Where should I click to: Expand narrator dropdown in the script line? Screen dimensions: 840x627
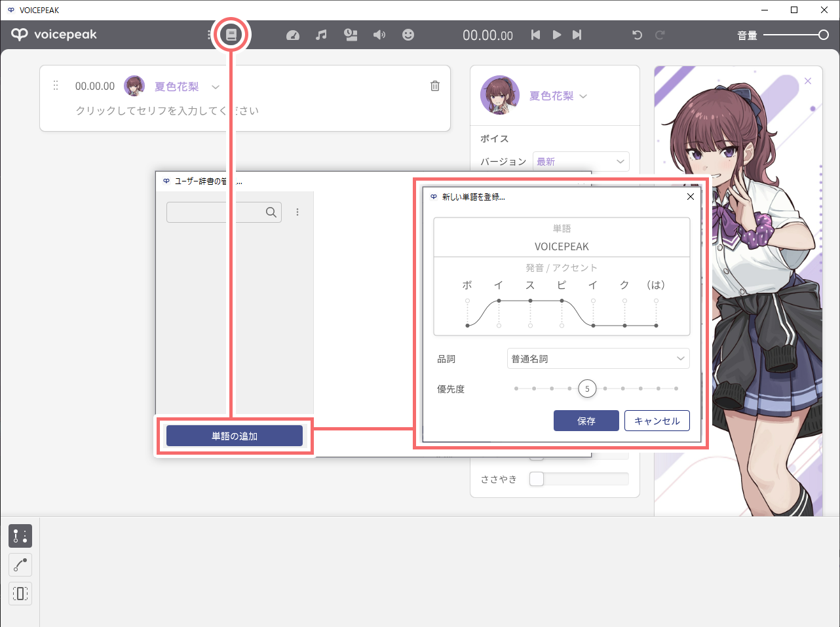215,86
